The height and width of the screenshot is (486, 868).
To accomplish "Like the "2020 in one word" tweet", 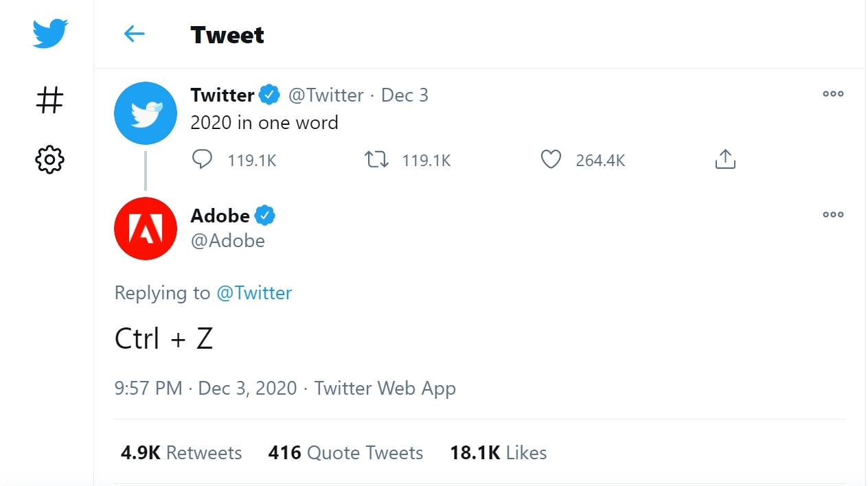I will tap(551, 160).
